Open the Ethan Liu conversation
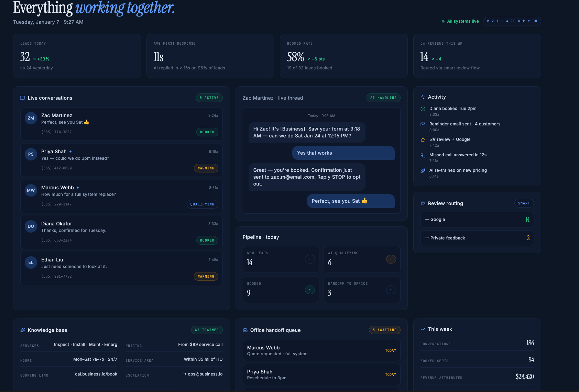Viewport: 579px width, 392px height. (x=121, y=268)
